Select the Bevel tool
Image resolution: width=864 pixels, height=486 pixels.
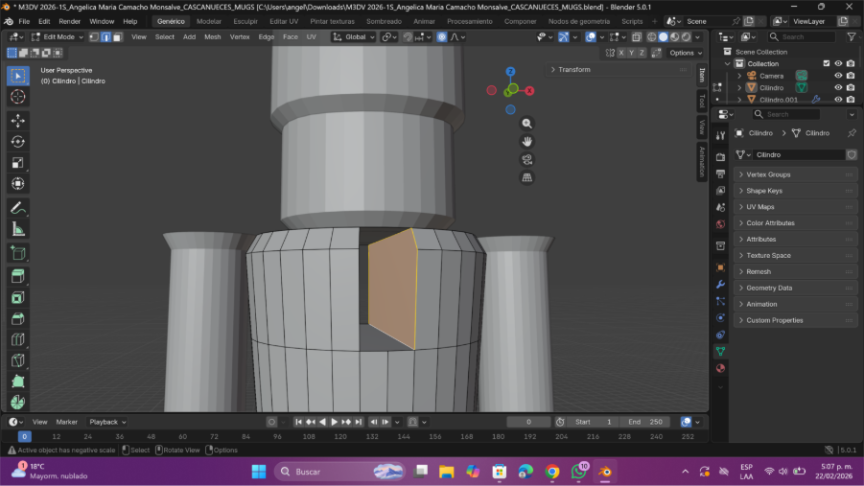(x=18, y=318)
